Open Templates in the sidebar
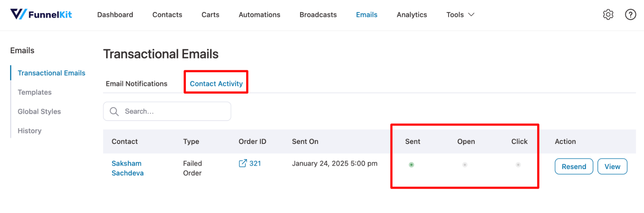The image size is (644, 213). [34, 93]
